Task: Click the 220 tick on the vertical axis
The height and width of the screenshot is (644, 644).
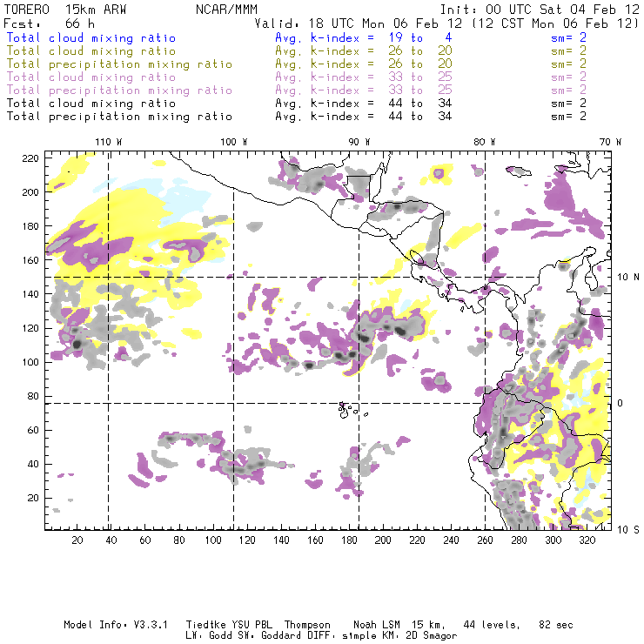Action: (x=30, y=158)
